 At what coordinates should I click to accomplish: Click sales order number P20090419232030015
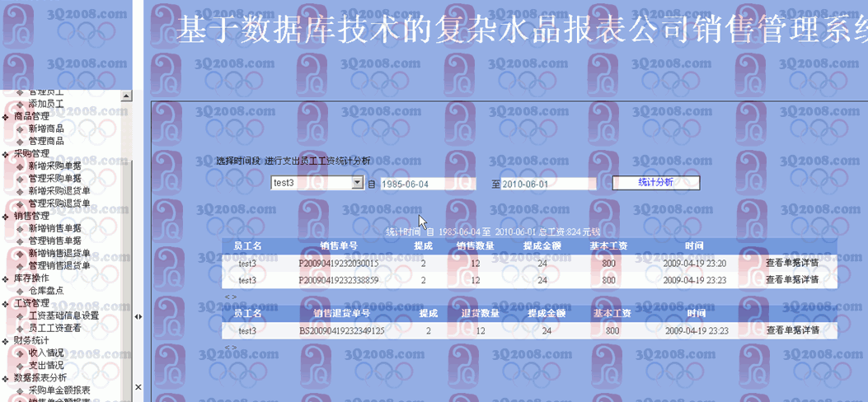pos(338,264)
